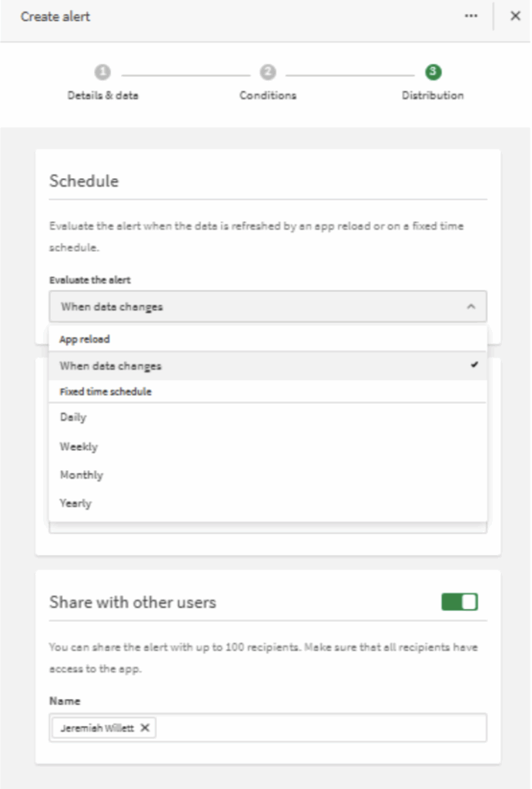The image size is (532, 789).
Task: Click Distribution step label
Action: click(433, 96)
